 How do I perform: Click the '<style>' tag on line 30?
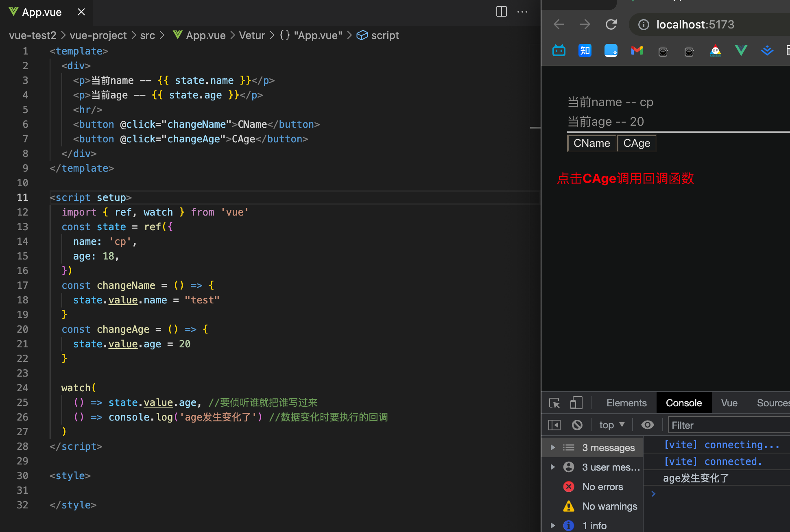(70, 475)
